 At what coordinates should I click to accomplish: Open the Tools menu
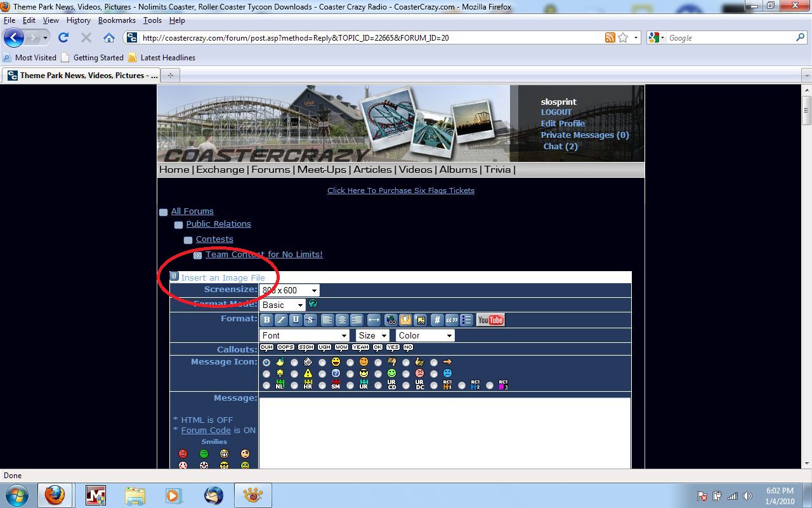(152, 20)
